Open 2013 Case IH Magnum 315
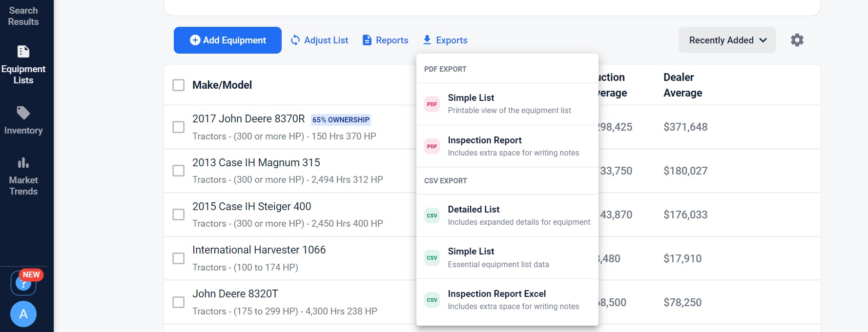Screen dimensions: 868x332 click(x=256, y=163)
